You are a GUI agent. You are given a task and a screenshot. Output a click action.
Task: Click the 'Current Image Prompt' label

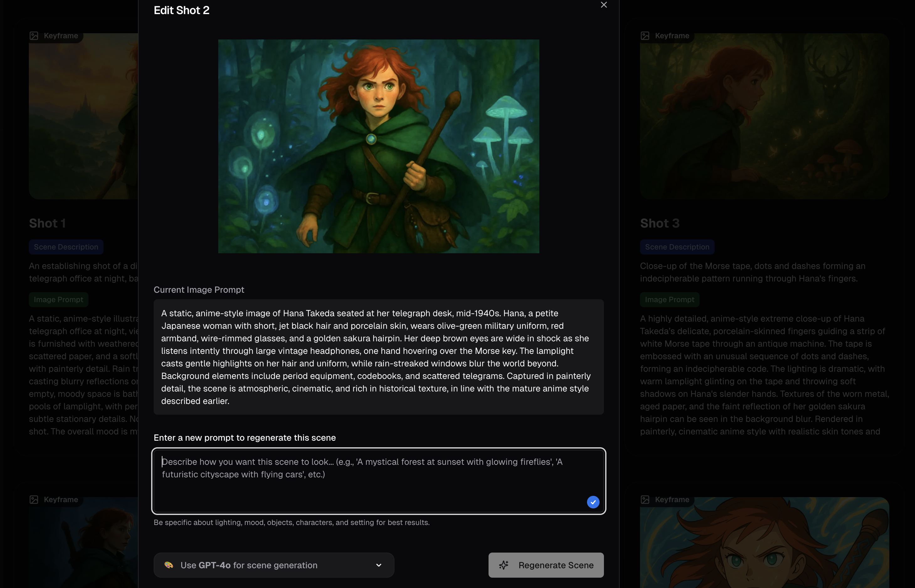point(198,290)
